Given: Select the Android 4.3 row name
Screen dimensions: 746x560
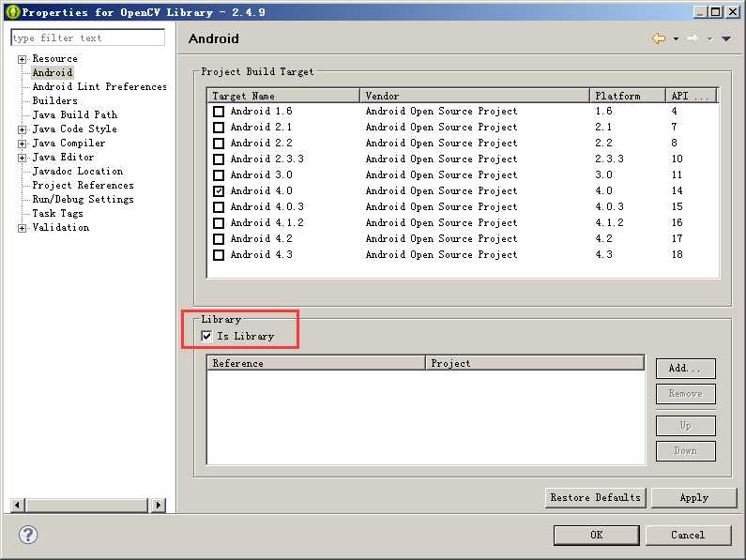Looking at the screenshot, I should tap(262, 254).
